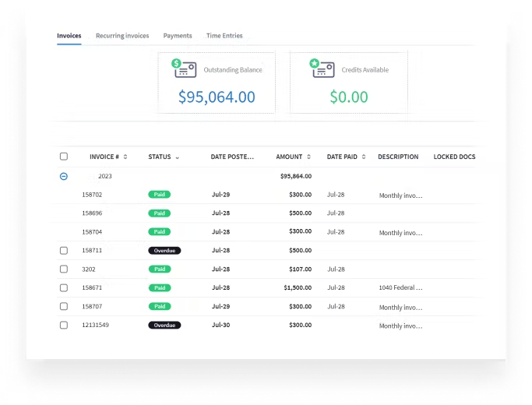Image resolution: width=532 pixels, height=405 pixels.
Task: Select checkbox for invoice 12131549
Action: pyautogui.click(x=64, y=326)
